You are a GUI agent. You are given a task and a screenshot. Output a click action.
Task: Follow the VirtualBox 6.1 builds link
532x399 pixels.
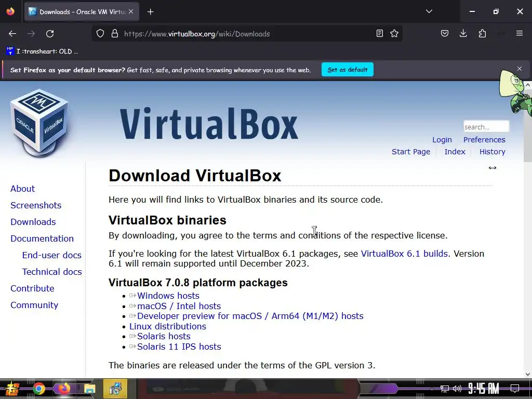click(x=404, y=254)
